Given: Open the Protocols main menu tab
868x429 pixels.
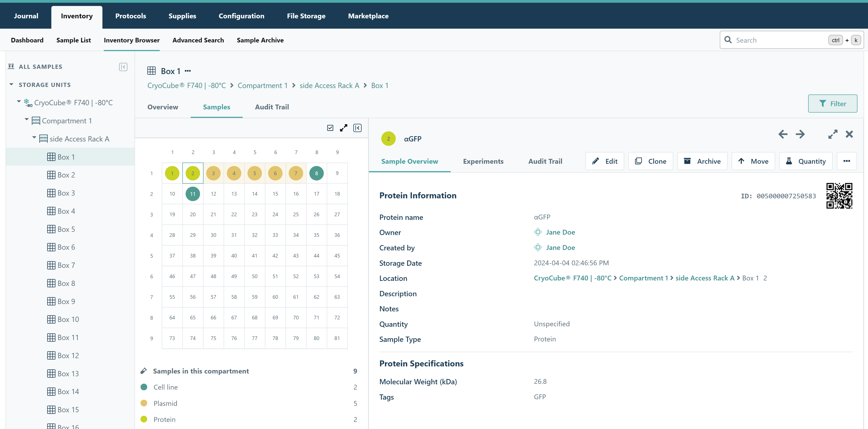Looking at the screenshot, I should click(130, 16).
